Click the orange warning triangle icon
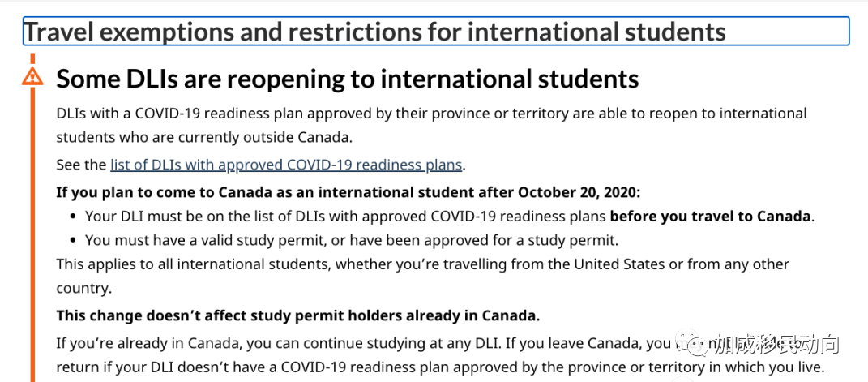868x382 pixels. (32, 76)
